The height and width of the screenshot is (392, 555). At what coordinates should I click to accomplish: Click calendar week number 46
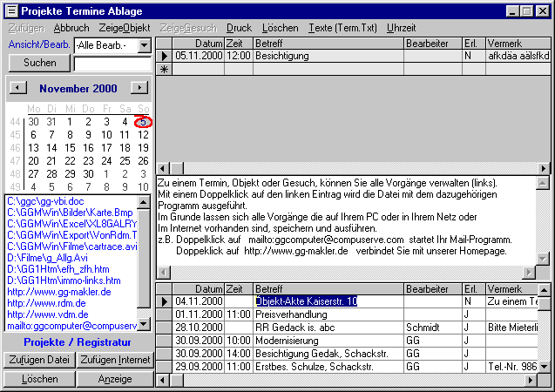click(15, 148)
